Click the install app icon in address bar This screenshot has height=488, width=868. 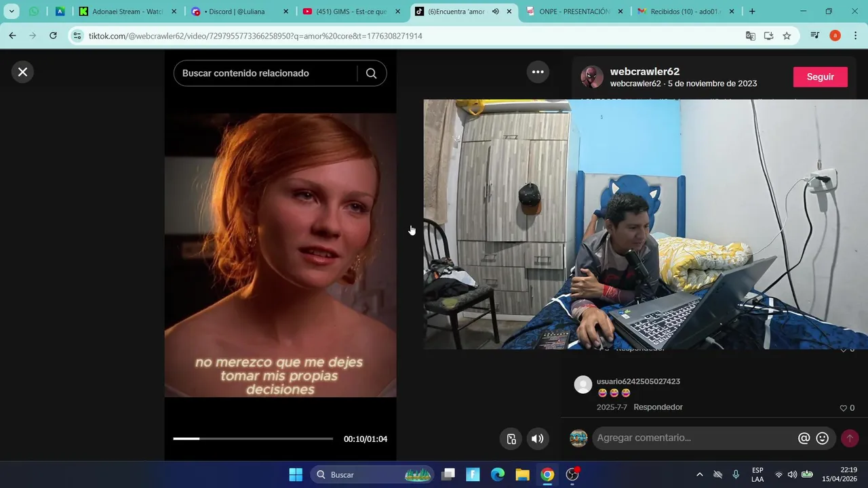click(768, 36)
